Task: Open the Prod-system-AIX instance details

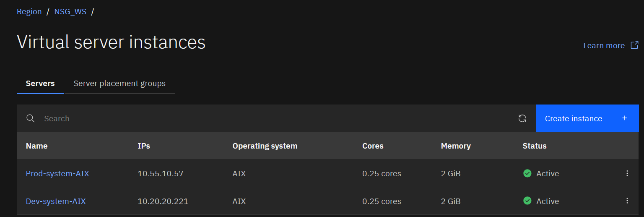Action: (x=57, y=173)
